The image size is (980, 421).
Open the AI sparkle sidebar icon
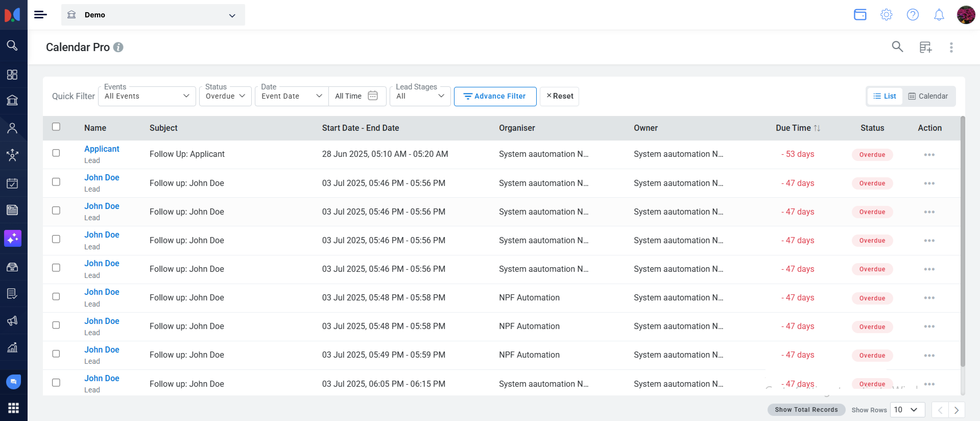(13, 238)
